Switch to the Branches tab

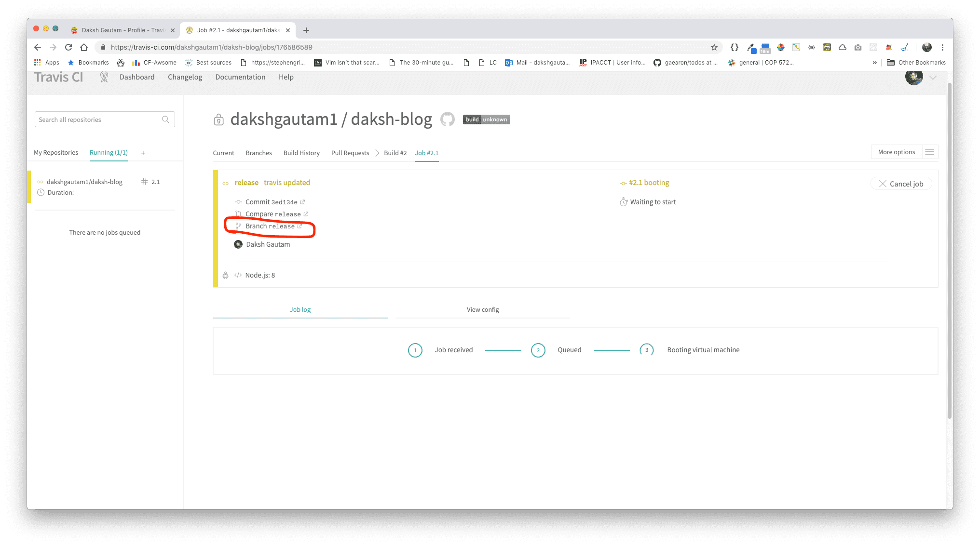[x=259, y=153]
